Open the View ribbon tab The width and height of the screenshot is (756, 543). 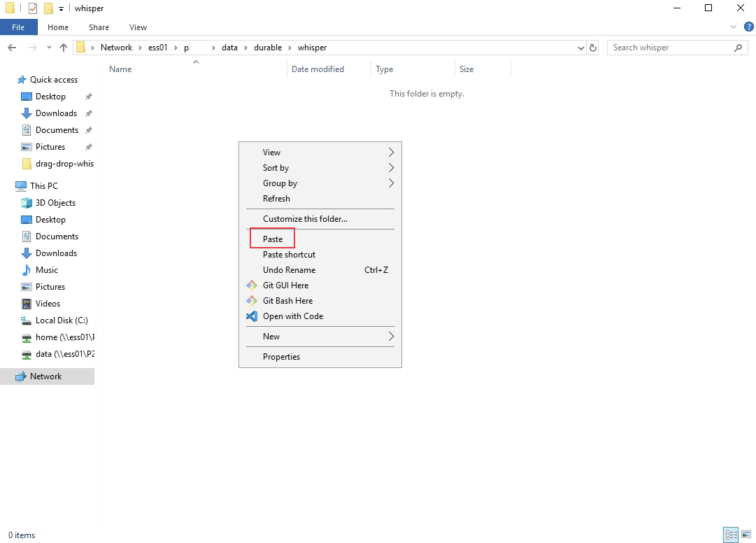click(x=138, y=27)
